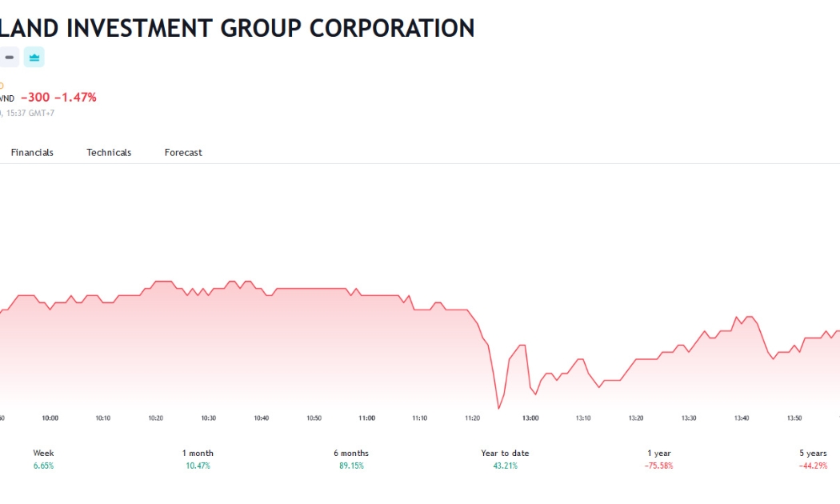Click the blue crown premium badge icon

(34, 58)
